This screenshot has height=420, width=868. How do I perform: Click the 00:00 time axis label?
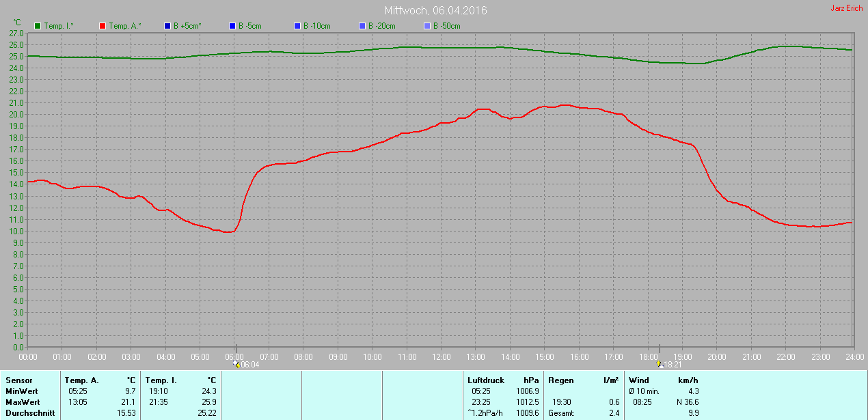[28, 356]
